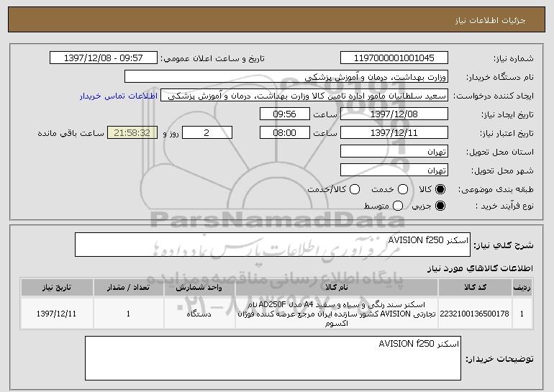The image size is (554, 392).
Task: Click the ردیف column header
Action: click(x=522, y=288)
